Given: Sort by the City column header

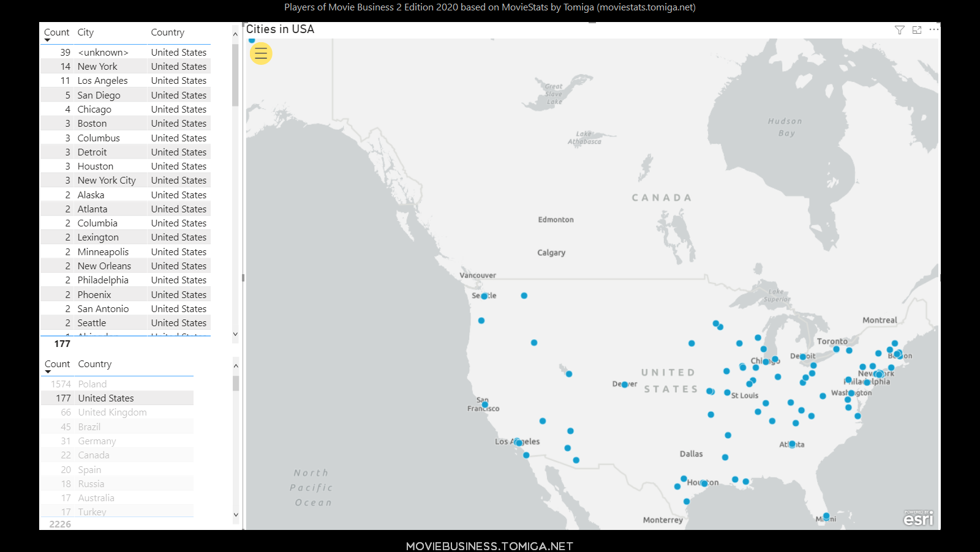Looking at the screenshot, I should [x=86, y=32].
